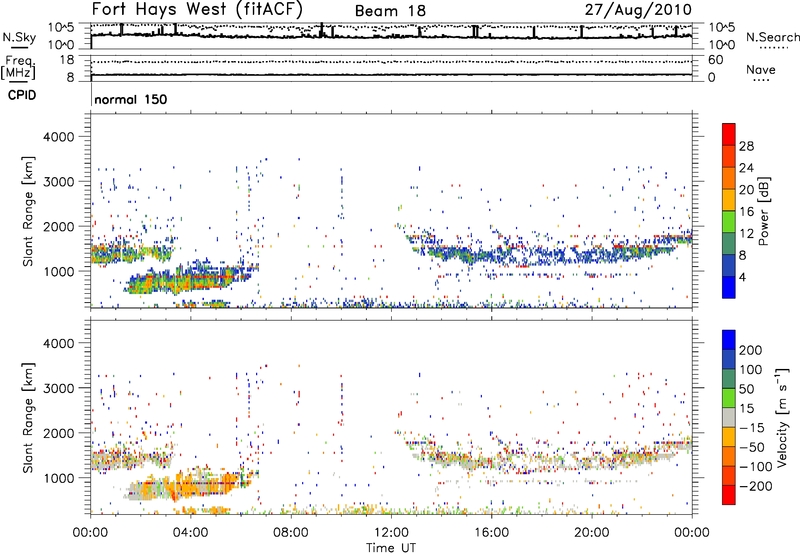
Task: Click the "50" velocity colorbar label
Action: pyautogui.click(x=746, y=389)
